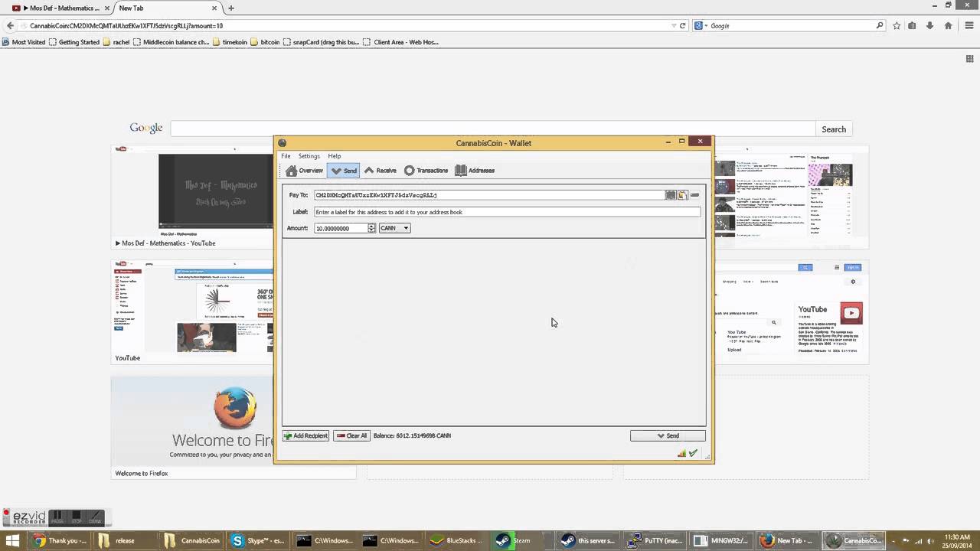Open the release folder taskbar item

[x=126, y=540]
